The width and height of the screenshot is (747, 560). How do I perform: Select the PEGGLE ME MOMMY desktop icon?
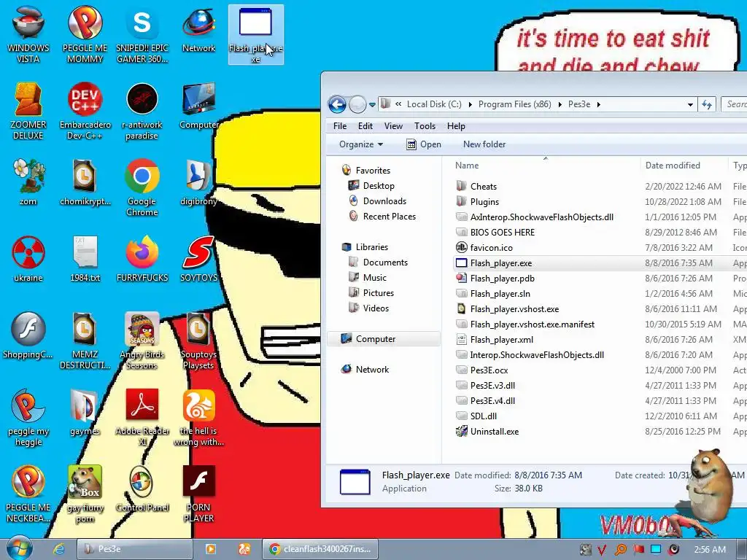point(85,34)
